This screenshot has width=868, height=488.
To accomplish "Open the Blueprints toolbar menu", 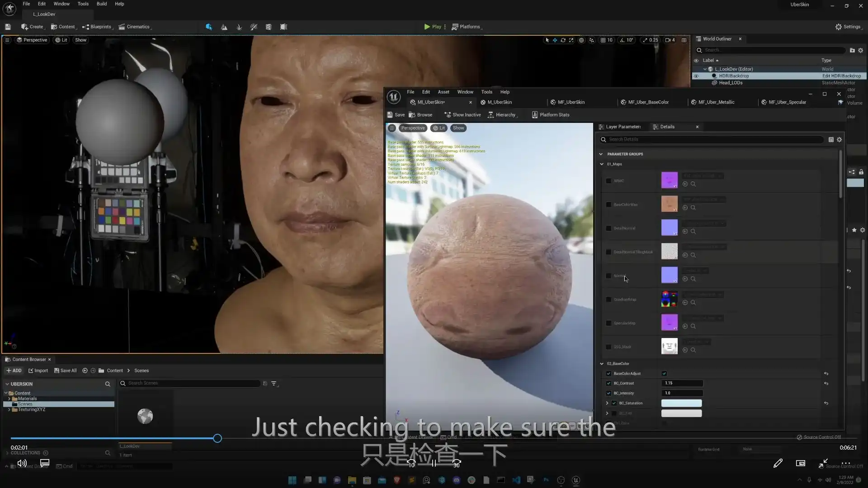I will (97, 27).
